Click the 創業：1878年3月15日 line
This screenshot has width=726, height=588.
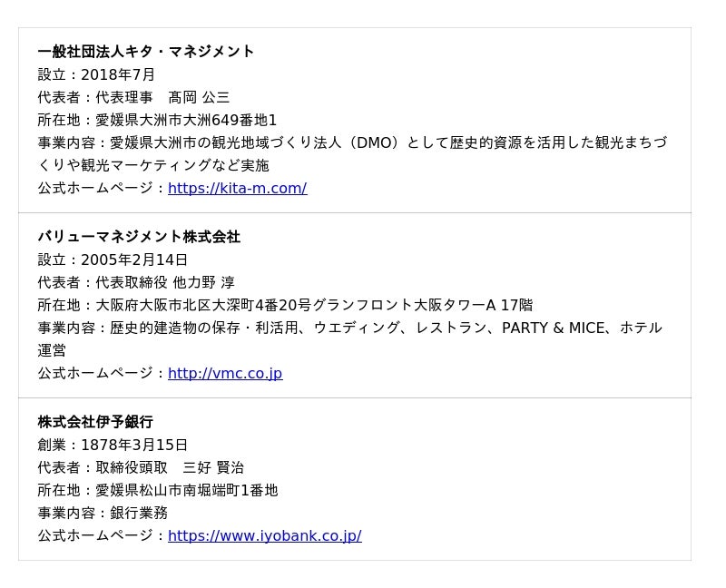point(113,445)
